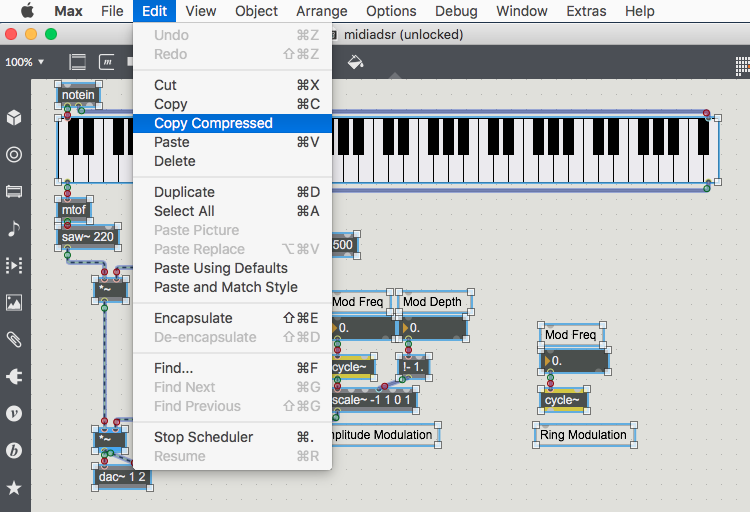Open the Images browser in sidebar
Image resolution: width=750 pixels, height=512 pixels.
click(x=14, y=303)
